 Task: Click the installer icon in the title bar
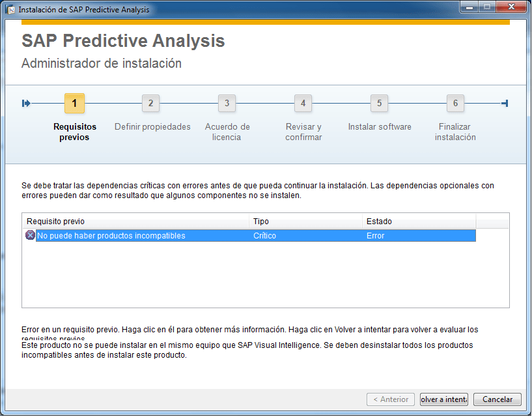click(10, 10)
